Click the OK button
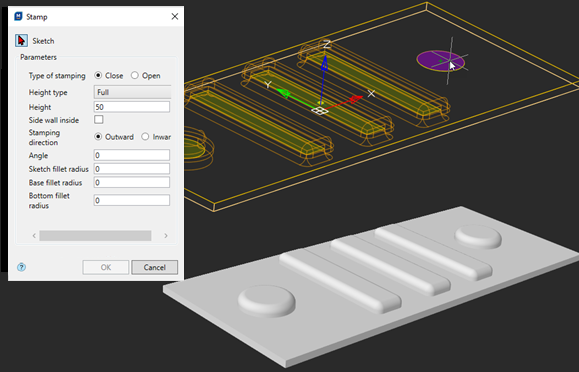The width and height of the screenshot is (579, 372). pyautogui.click(x=106, y=267)
